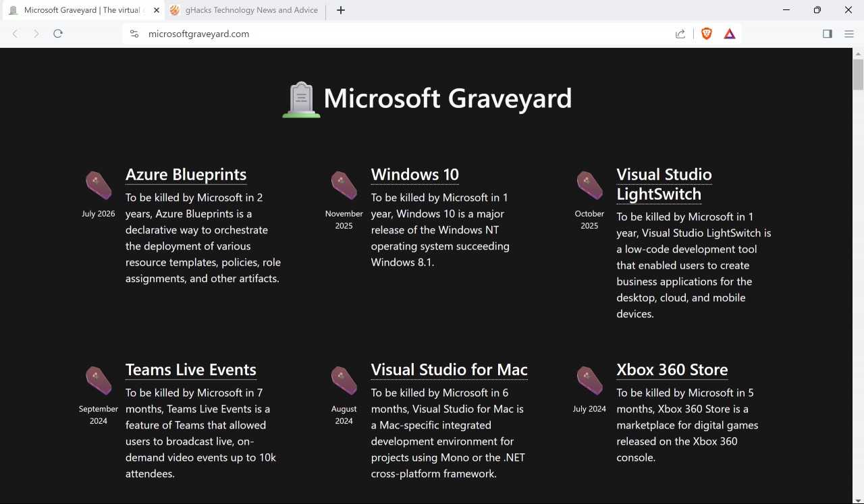864x504 pixels.
Task: Open the Xbox 360 Store link
Action: tap(672, 370)
